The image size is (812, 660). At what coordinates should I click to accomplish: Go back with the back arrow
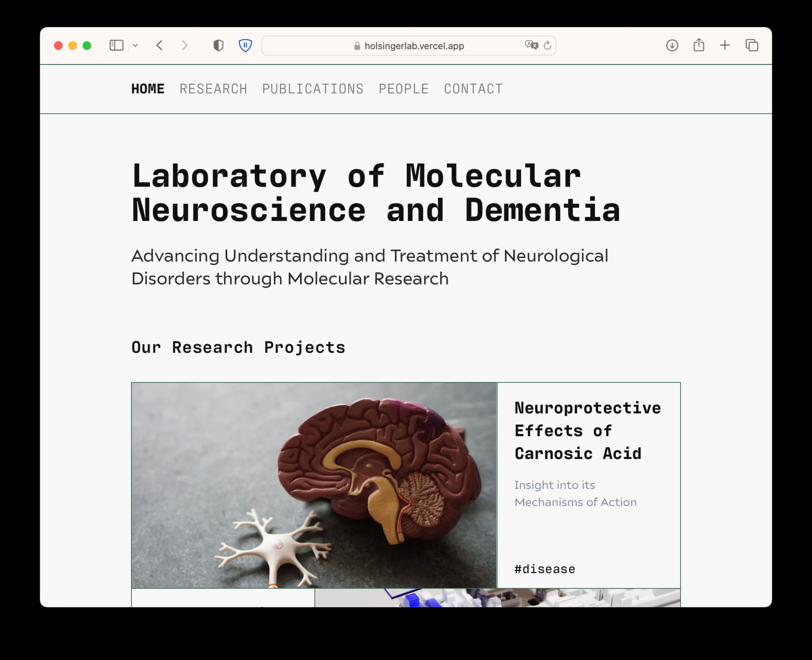(x=159, y=45)
